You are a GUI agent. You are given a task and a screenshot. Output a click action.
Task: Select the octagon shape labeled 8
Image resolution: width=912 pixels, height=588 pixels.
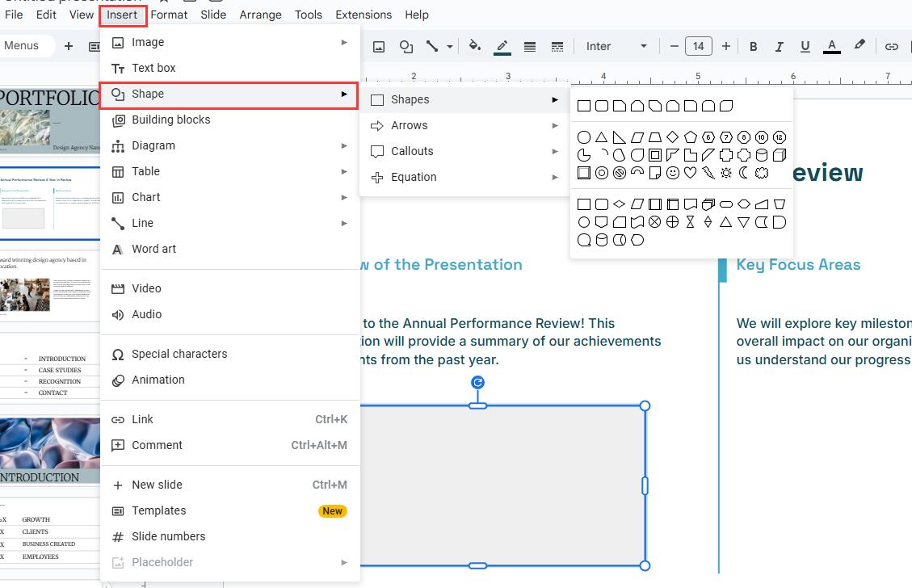click(743, 137)
